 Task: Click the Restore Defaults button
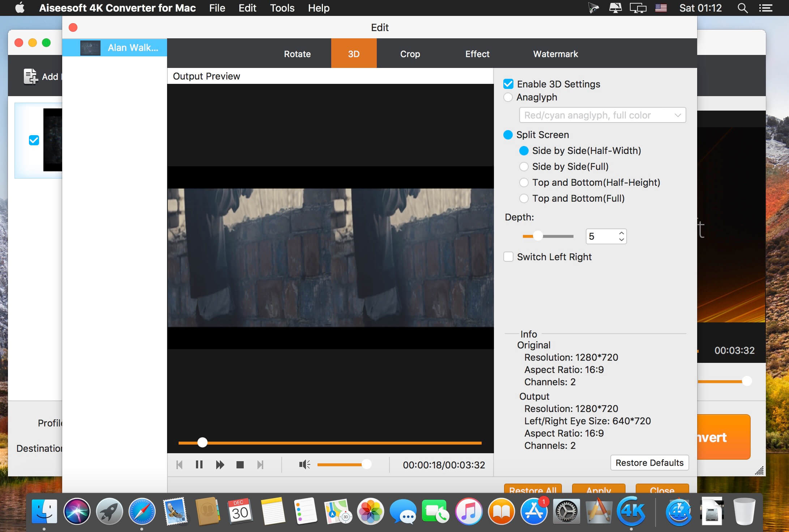coord(649,463)
